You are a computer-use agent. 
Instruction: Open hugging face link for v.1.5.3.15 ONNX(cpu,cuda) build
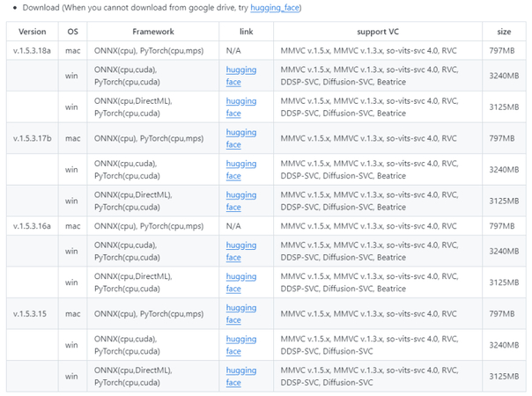(240, 345)
